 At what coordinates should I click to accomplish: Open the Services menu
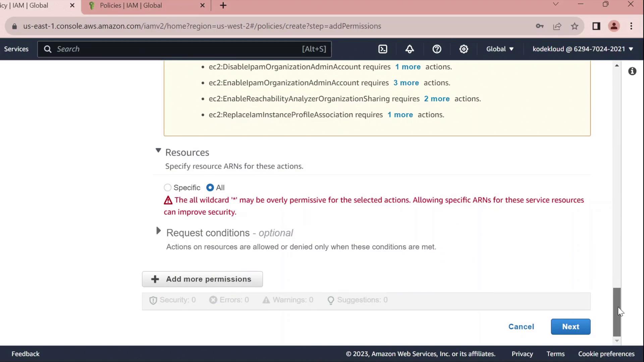(16, 49)
